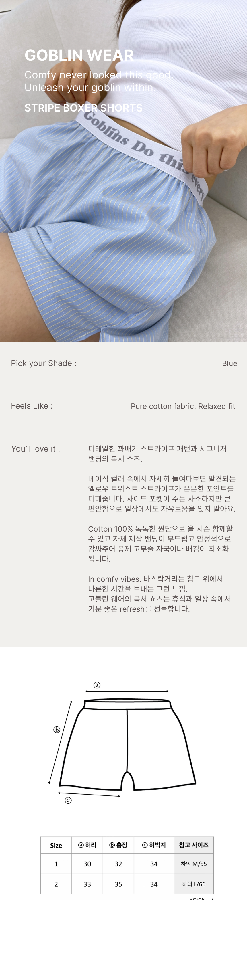This screenshot has width=247, height=980.
Task: Select the ⓒ 허벅지 column header
Action: (x=153, y=845)
